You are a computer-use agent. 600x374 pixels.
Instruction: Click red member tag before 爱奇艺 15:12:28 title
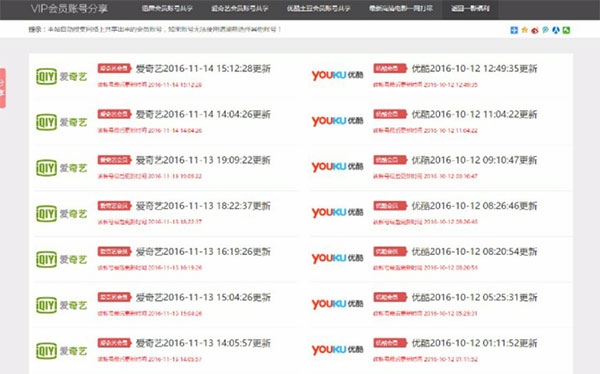[x=114, y=68]
